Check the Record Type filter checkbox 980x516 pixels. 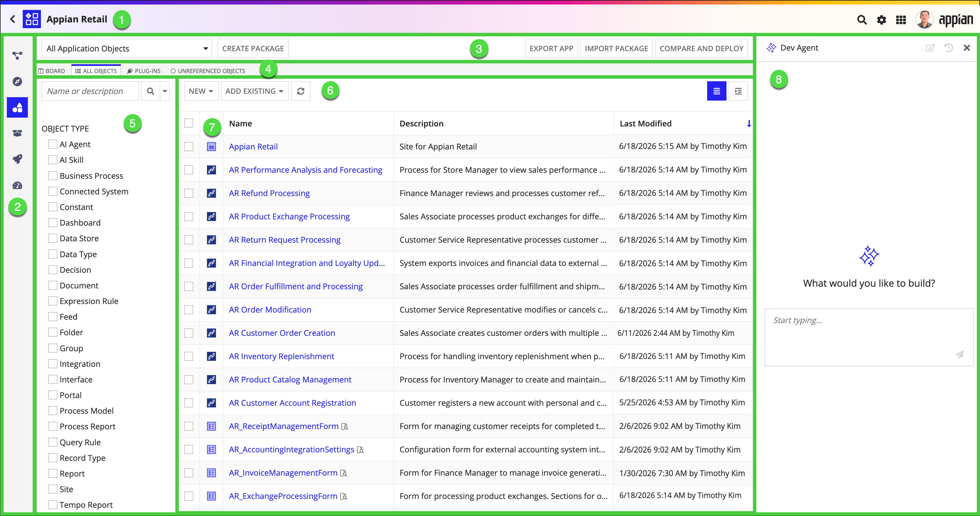[53, 458]
